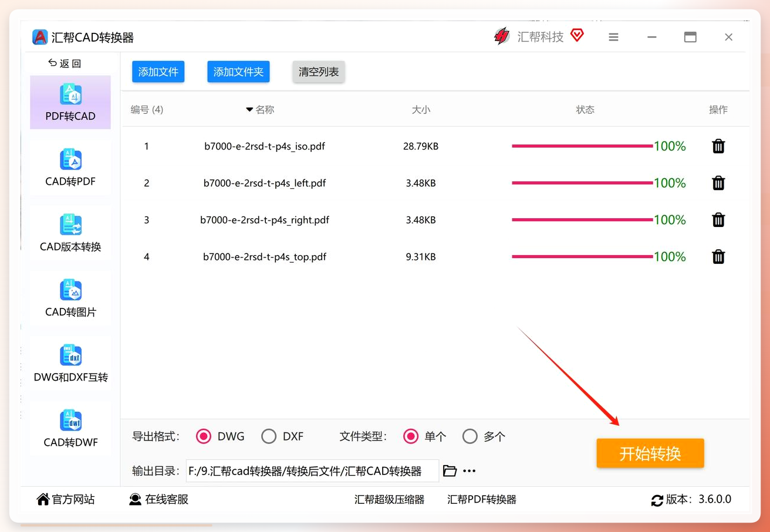The image size is (770, 532).
Task: Click the CAD转DWF sidebar icon
Action: (x=70, y=421)
